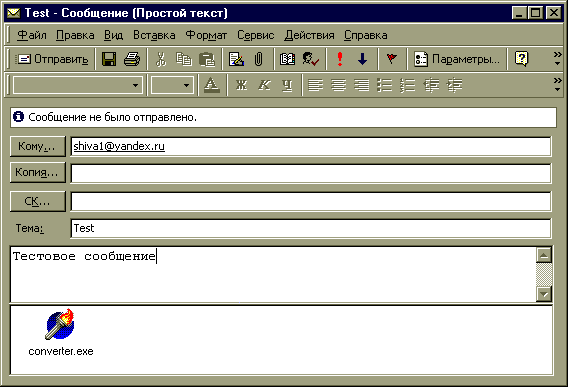Screen dimensions: 568x387
Task: Click the Save floppy disk icon
Action: [x=109, y=59]
